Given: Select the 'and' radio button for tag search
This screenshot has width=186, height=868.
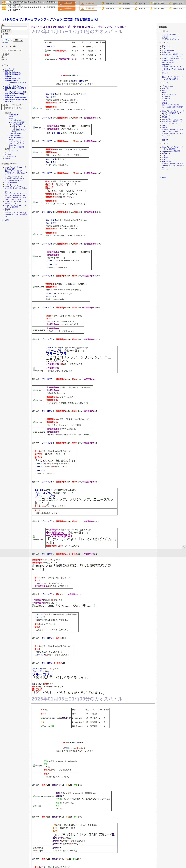Looking at the screenshot, I should [6, 39].
